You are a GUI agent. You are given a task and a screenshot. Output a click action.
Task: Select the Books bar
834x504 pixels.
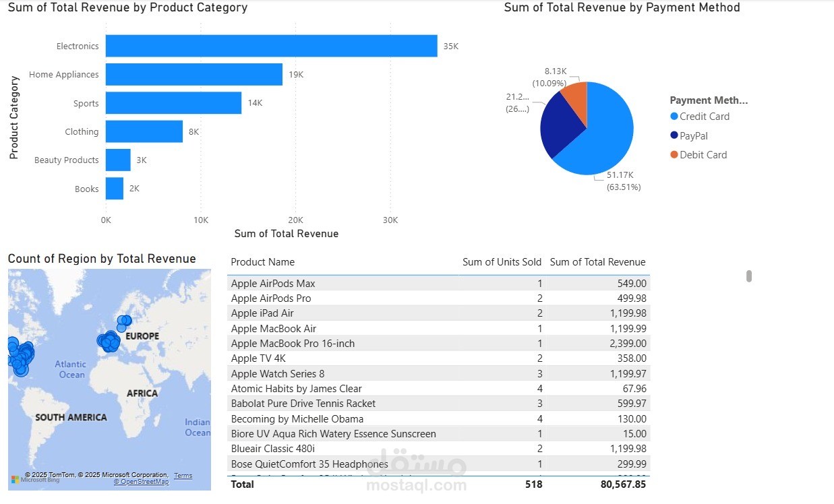[x=115, y=189]
